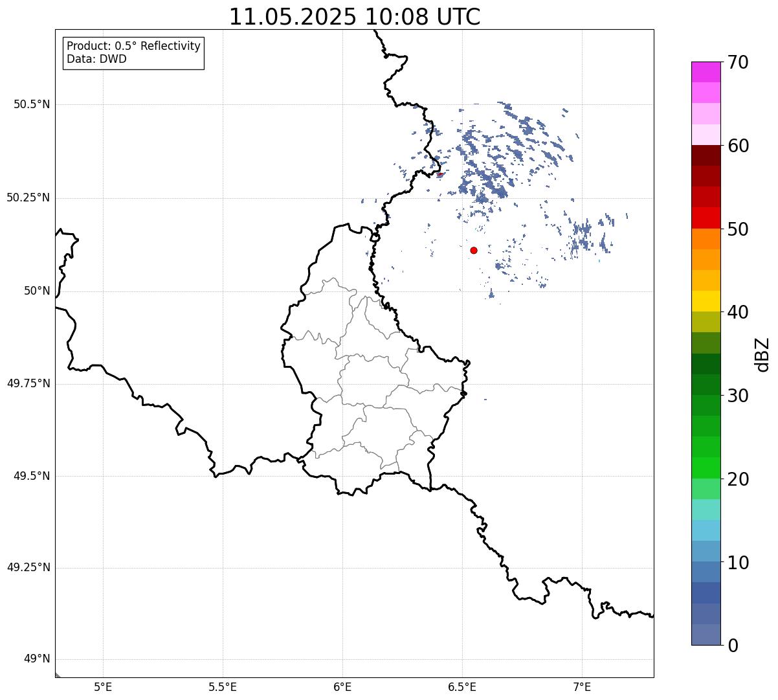This screenshot has width=778, height=700.
Task: Click the dBZ colorbar axis label
Action: pos(762,354)
